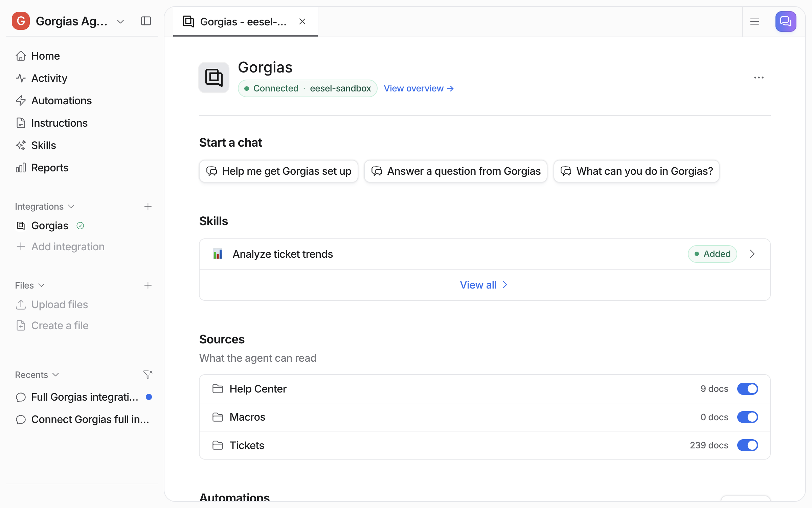
Task: Click the Added status badge
Action: pyautogui.click(x=712, y=254)
